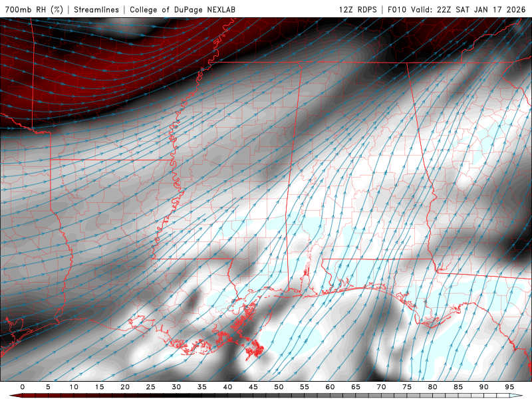Click the "F010" forecast hour label

396,9
